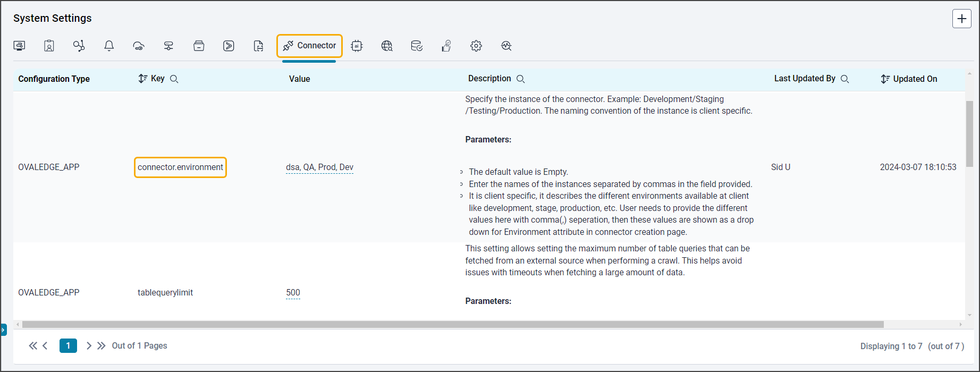This screenshot has width=980, height=372.
Task: Click the vertical scrollbar thumb
Action: point(969,134)
